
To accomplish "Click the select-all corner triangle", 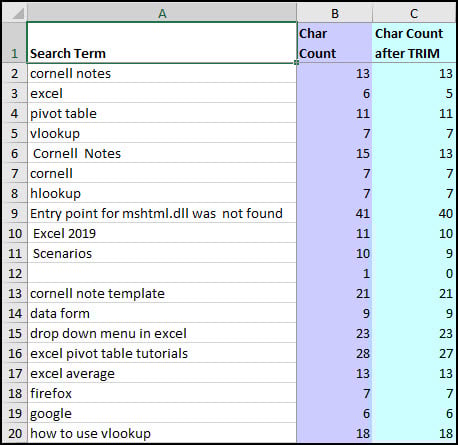I will [15, 13].
